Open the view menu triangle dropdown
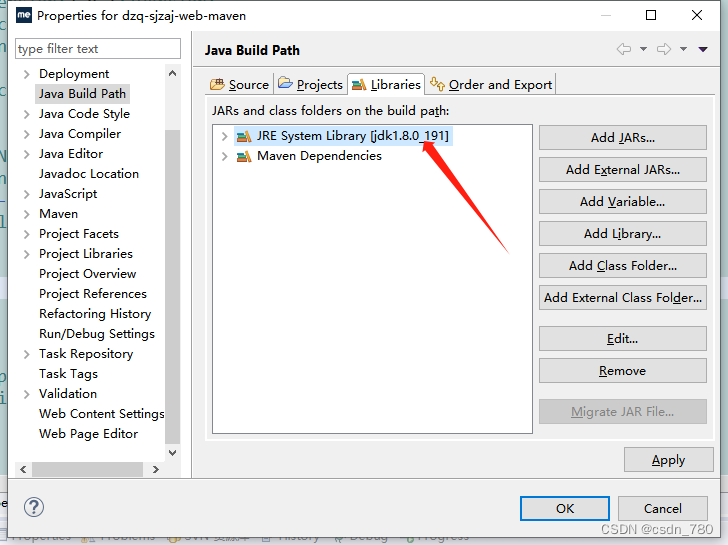This screenshot has width=728, height=545. point(703,49)
